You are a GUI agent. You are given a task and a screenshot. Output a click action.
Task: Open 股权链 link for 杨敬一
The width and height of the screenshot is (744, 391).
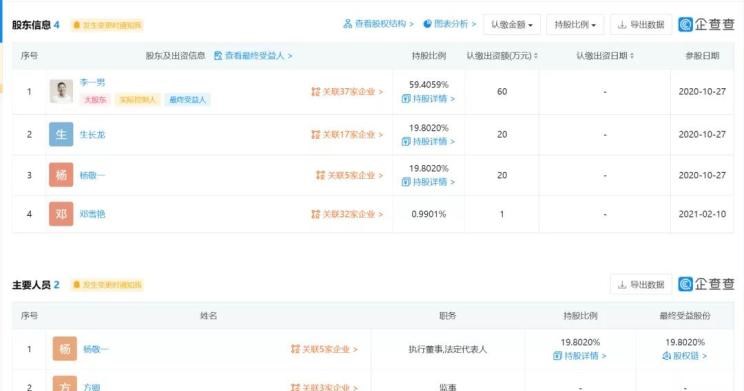pyautogui.click(x=685, y=356)
